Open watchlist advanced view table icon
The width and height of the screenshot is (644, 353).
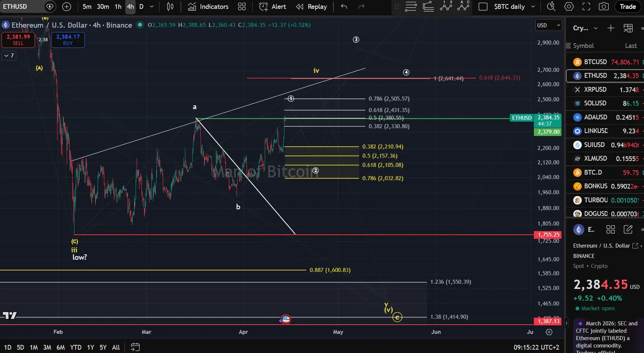[x=628, y=28]
